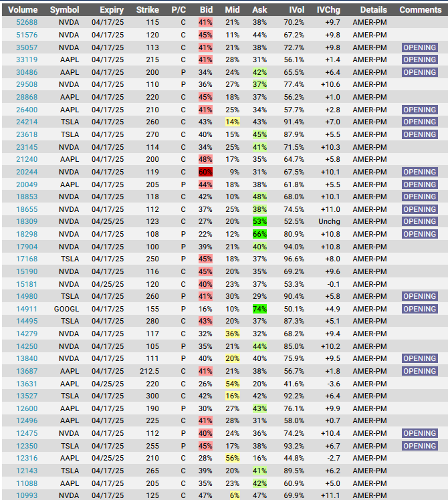The height and width of the screenshot is (500, 448).
Task: Click OPENING tag on TSLA 255 put row
Action: tap(420, 446)
